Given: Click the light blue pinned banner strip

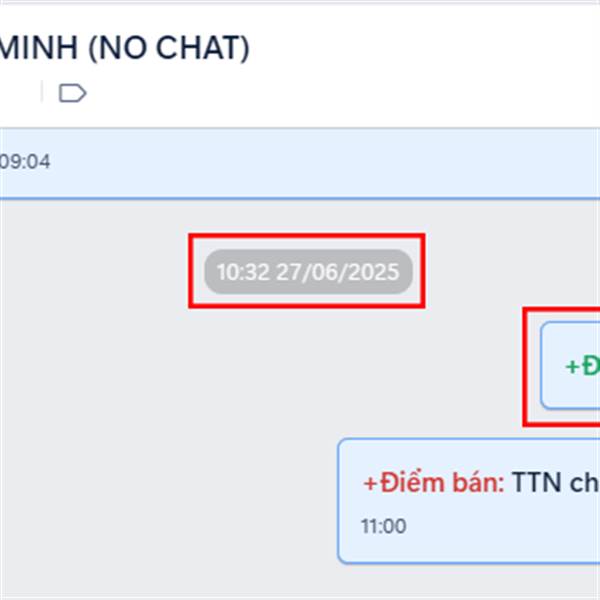Looking at the screenshot, I should (300, 163).
